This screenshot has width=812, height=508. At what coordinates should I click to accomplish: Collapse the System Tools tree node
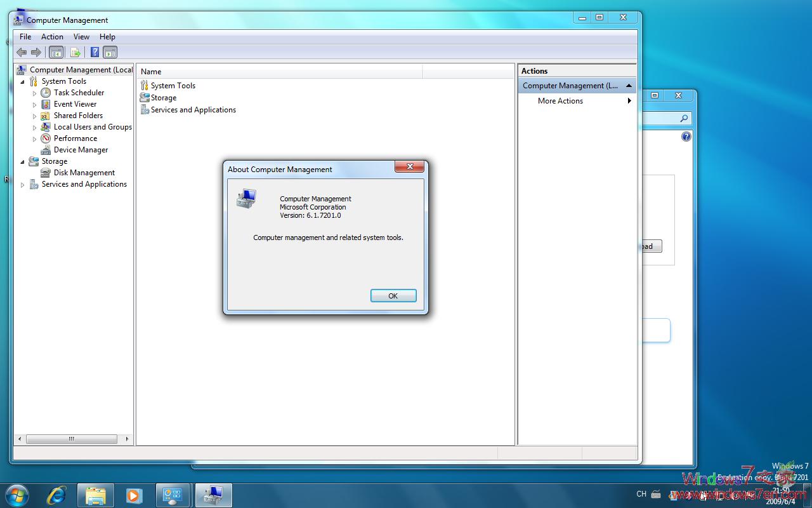click(23, 82)
